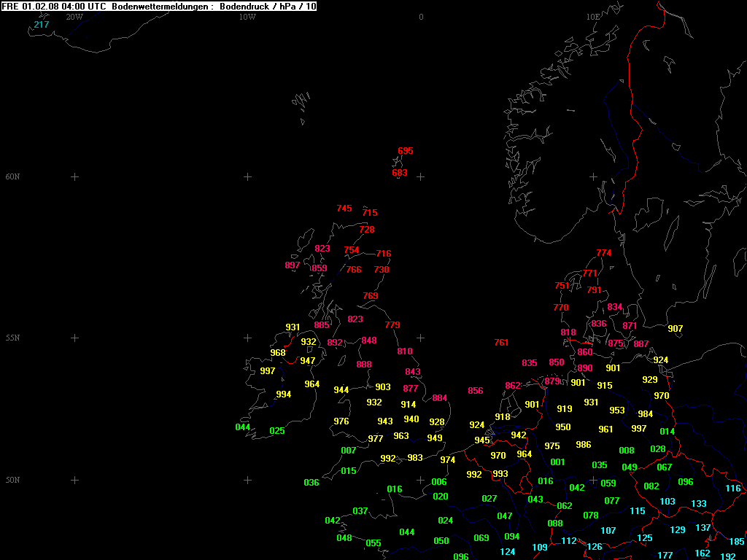This screenshot has width=747, height=560.
Task: Click the 884 pressure reading
Action: click(x=440, y=398)
